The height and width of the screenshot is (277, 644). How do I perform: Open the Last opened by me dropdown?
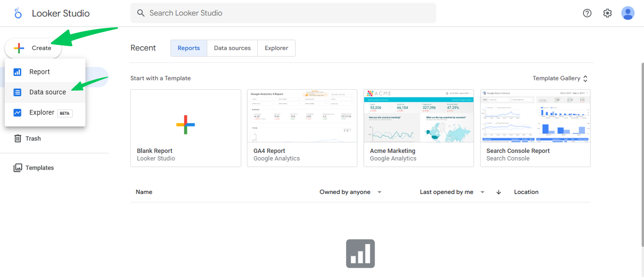451,192
